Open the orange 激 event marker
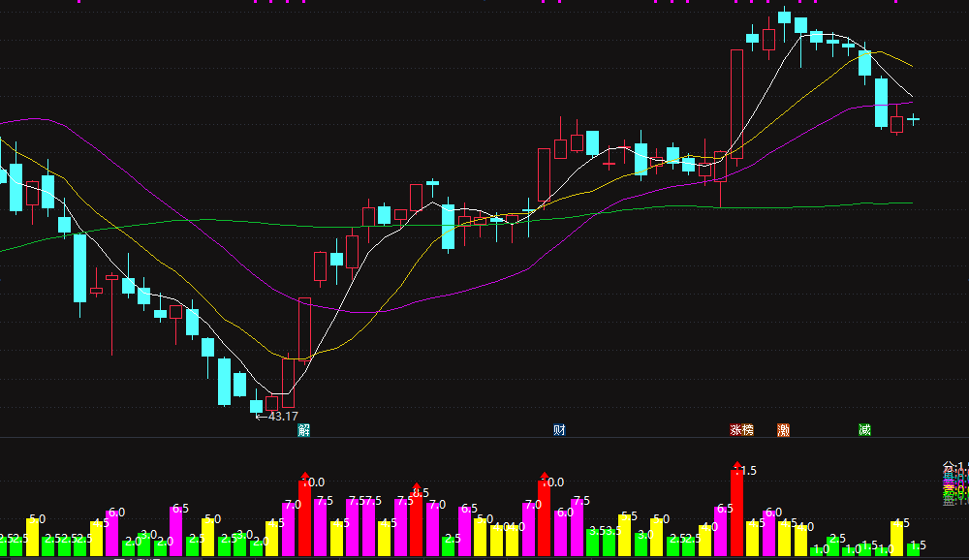Screen dimensions: 969x560 pos(784,430)
